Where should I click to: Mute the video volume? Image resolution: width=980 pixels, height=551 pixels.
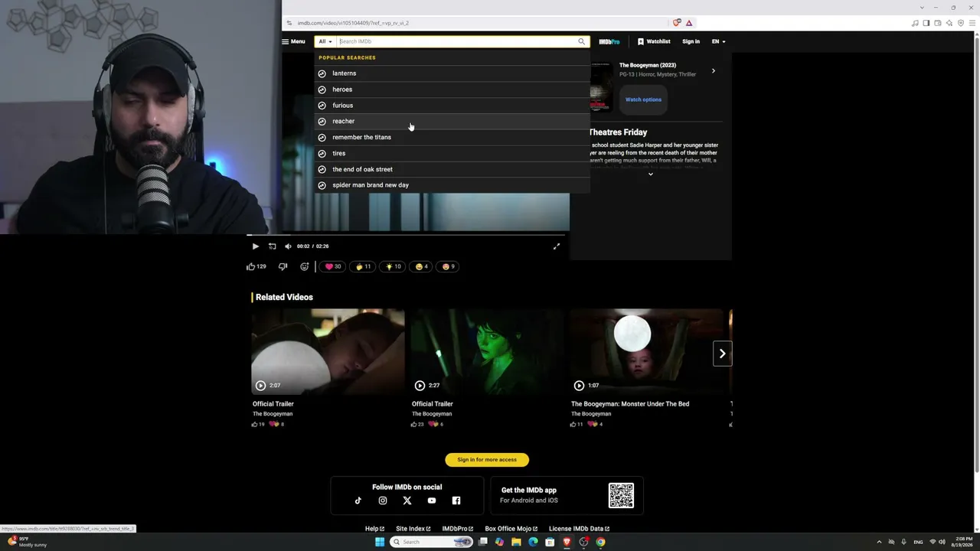[288, 246]
